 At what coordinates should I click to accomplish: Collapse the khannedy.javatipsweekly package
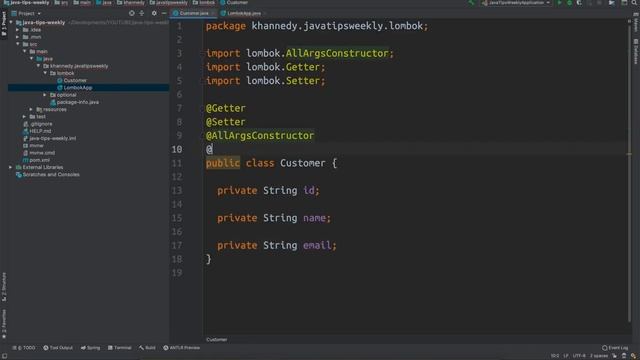coord(38,66)
